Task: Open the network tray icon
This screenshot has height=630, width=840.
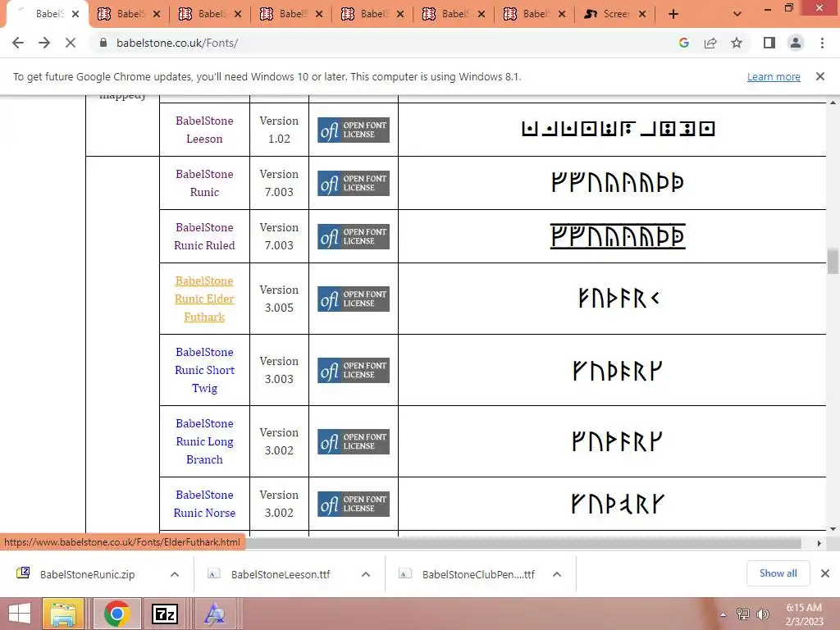Action: [743, 614]
